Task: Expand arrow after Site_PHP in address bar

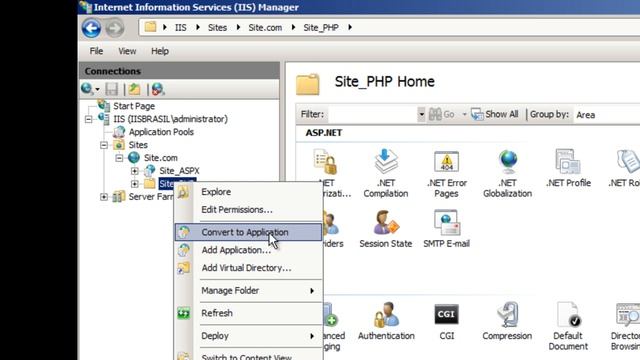Action: tap(350, 27)
